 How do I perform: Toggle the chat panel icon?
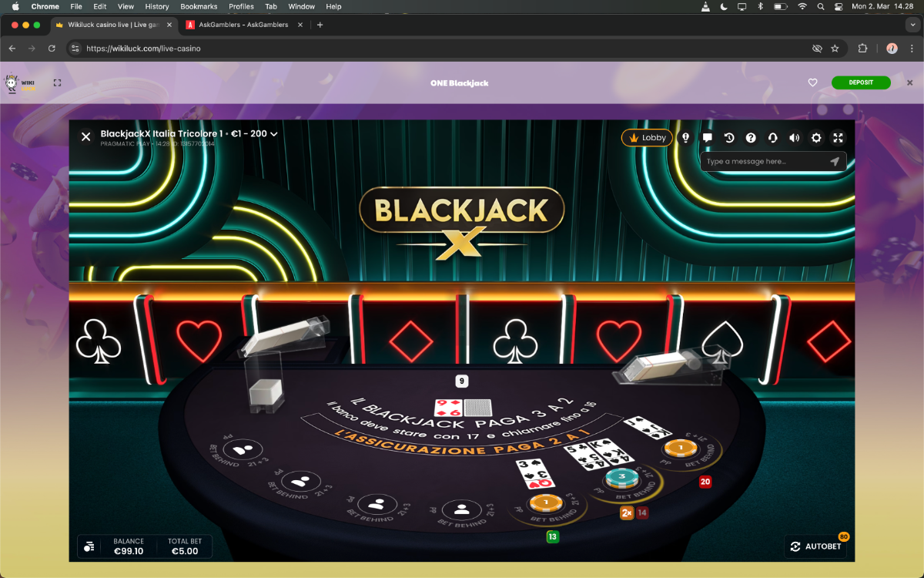707,138
